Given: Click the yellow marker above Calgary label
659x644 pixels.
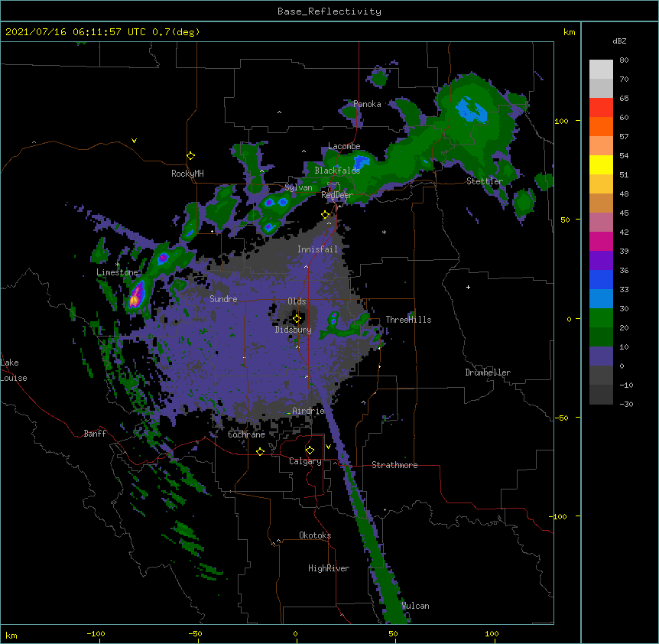Looking at the screenshot, I should click(310, 450).
